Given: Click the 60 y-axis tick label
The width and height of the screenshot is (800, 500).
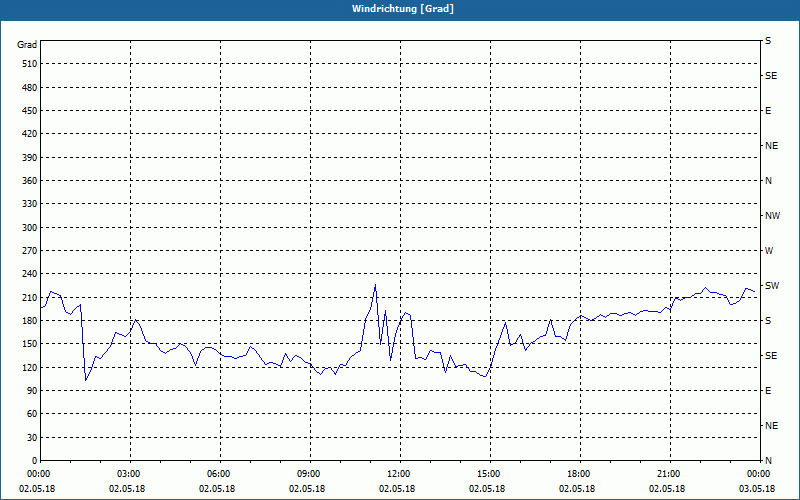Looking at the screenshot, I should [32, 414].
